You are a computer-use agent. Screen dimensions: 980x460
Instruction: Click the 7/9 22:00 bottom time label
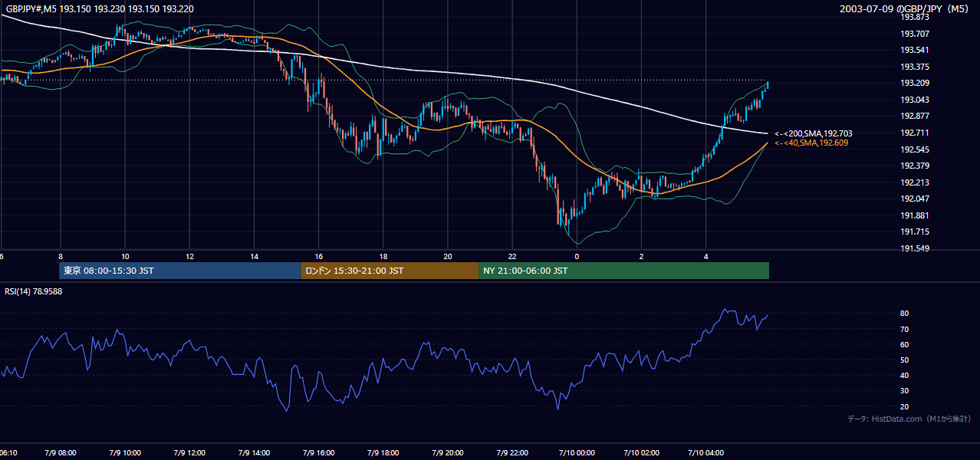click(512, 453)
